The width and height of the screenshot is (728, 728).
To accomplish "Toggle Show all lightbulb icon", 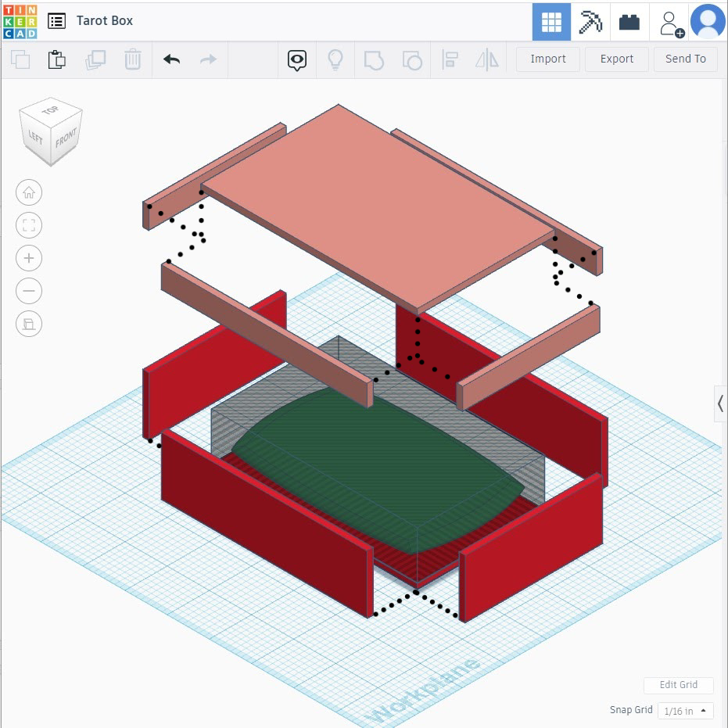I will pyautogui.click(x=335, y=60).
